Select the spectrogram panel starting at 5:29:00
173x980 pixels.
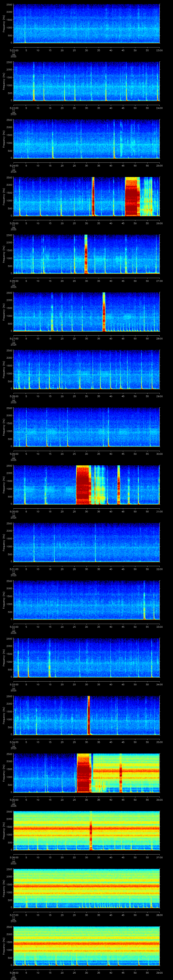coord(86,427)
